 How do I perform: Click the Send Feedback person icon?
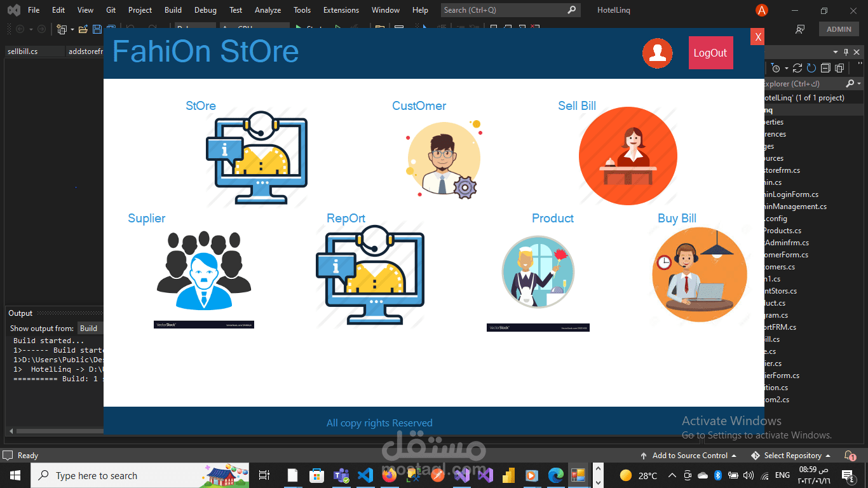pyautogui.click(x=800, y=29)
